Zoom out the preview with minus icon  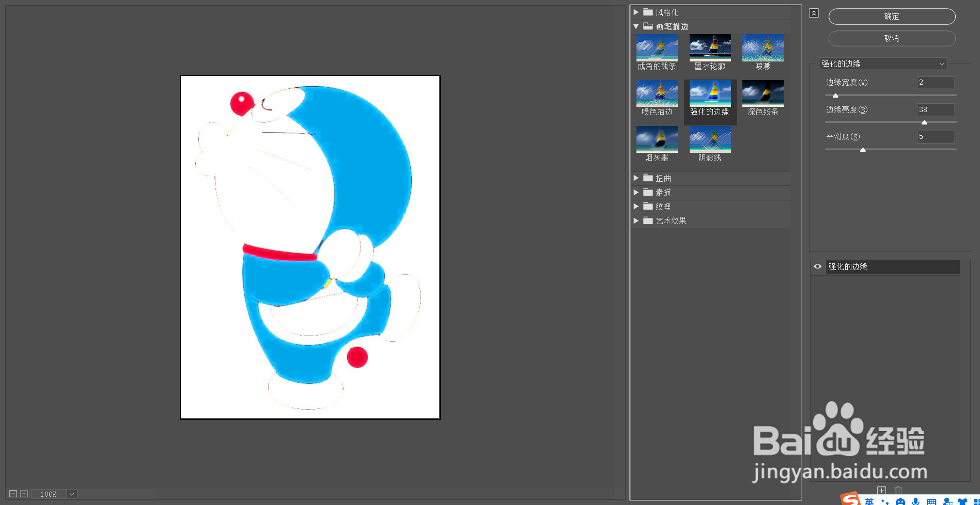pyautogui.click(x=13, y=494)
